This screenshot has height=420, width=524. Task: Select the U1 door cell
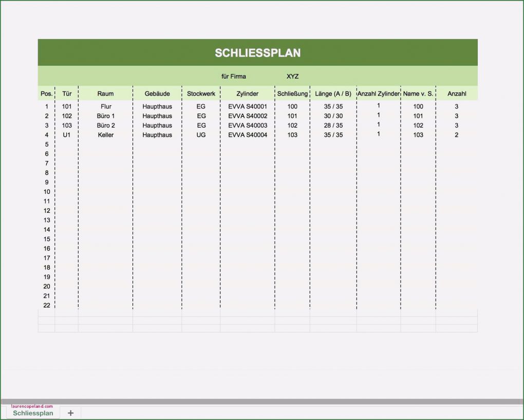click(x=66, y=135)
